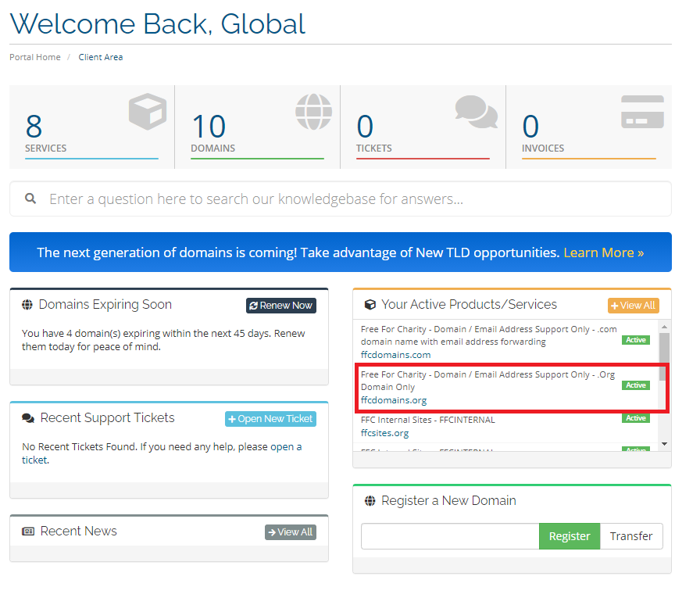The width and height of the screenshot is (700, 605).
Task: Click the Tickets speech bubble icon
Action: click(x=477, y=112)
